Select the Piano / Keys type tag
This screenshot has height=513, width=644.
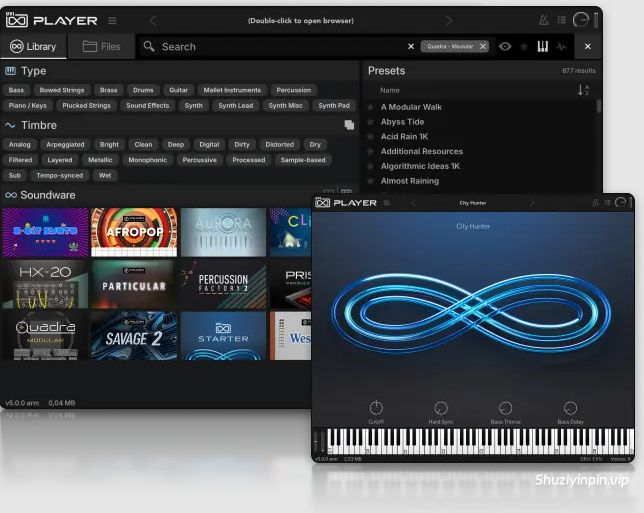[28, 106]
